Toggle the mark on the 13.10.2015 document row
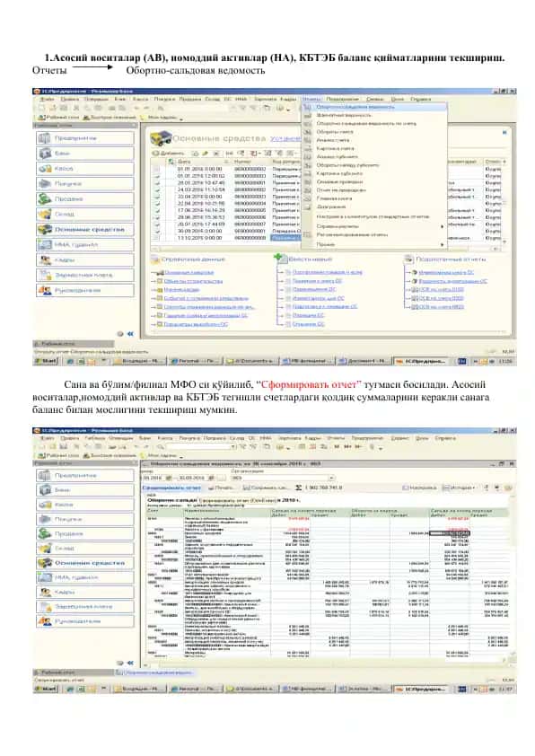This screenshot has height=756, width=535. [157, 238]
